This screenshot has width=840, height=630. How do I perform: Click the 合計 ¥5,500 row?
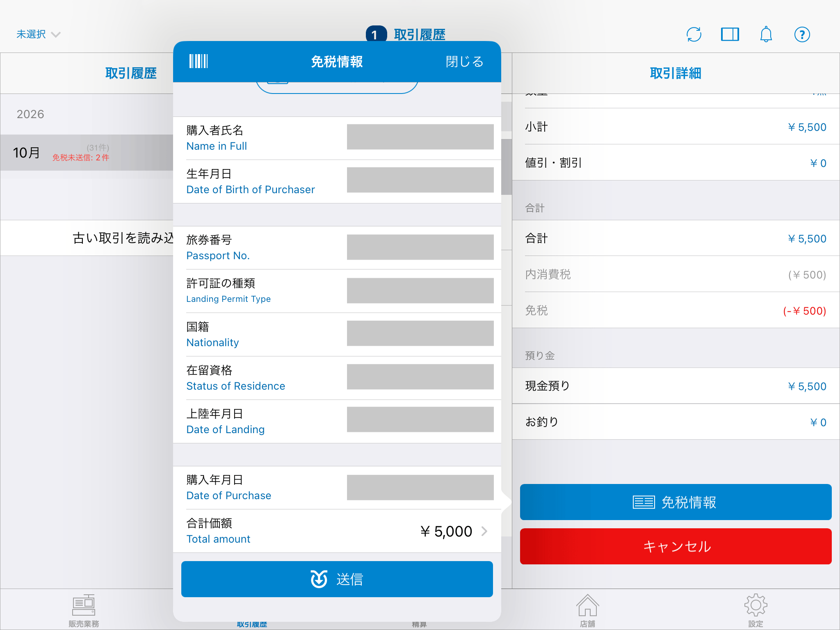(676, 238)
